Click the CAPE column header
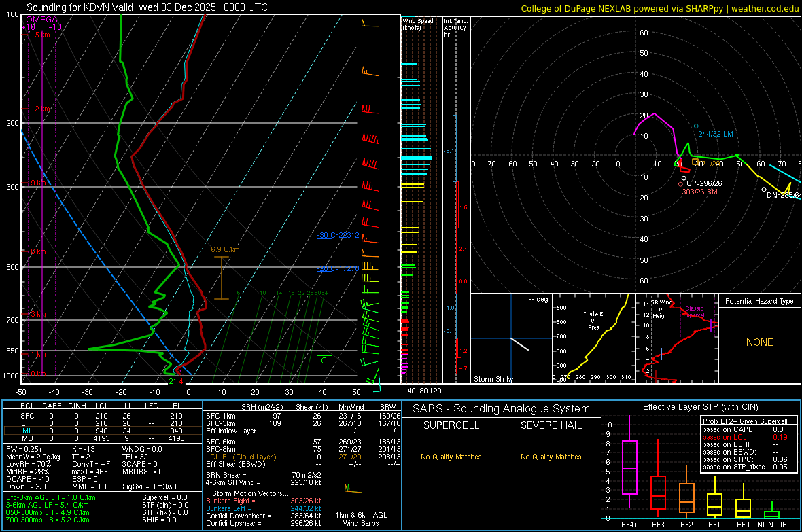The width and height of the screenshot is (802, 532). (52, 406)
